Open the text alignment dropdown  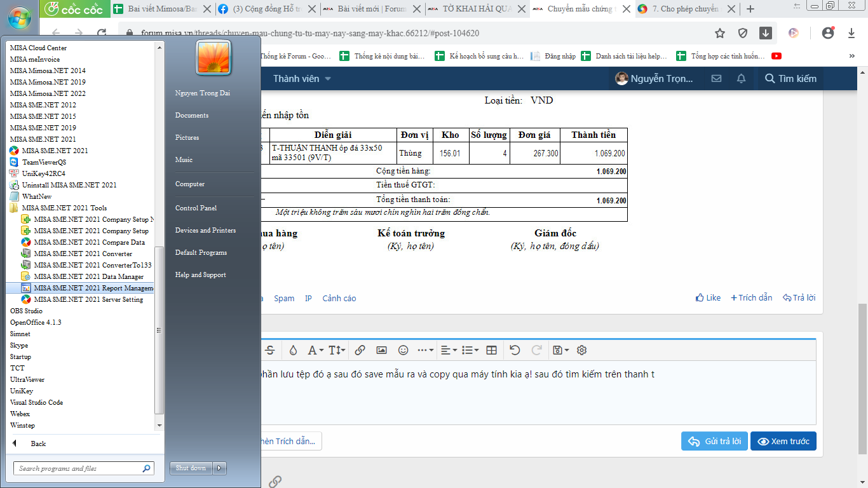[449, 350]
